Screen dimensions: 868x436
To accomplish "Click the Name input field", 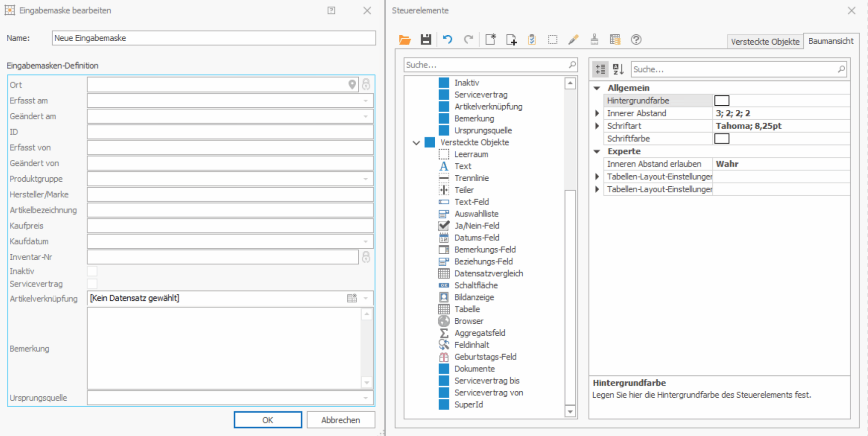I will click(x=214, y=38).
